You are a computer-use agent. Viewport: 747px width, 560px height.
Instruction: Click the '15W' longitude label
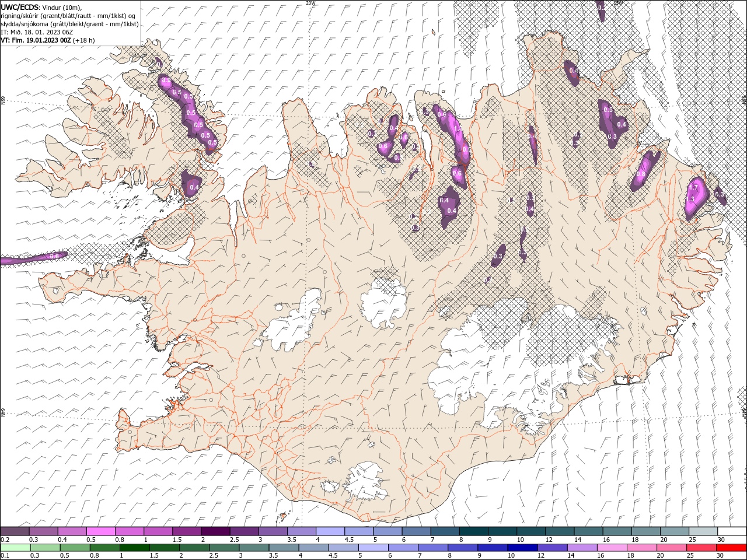617,3
